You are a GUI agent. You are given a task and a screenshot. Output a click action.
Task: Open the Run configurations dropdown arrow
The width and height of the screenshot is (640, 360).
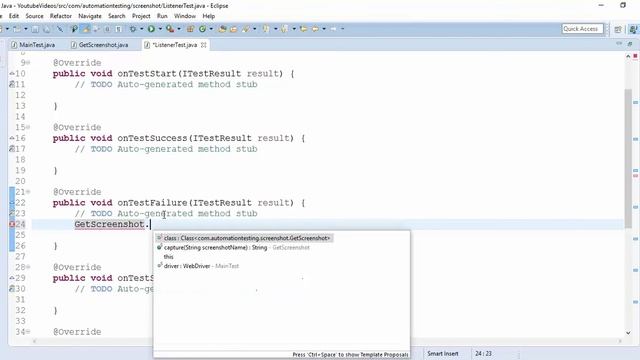[x=160, y=29]
